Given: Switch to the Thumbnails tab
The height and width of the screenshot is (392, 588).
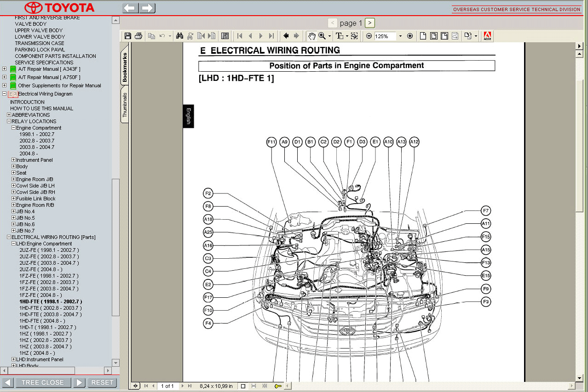Looking at the screenshot, I should click(x=125, y=104).
